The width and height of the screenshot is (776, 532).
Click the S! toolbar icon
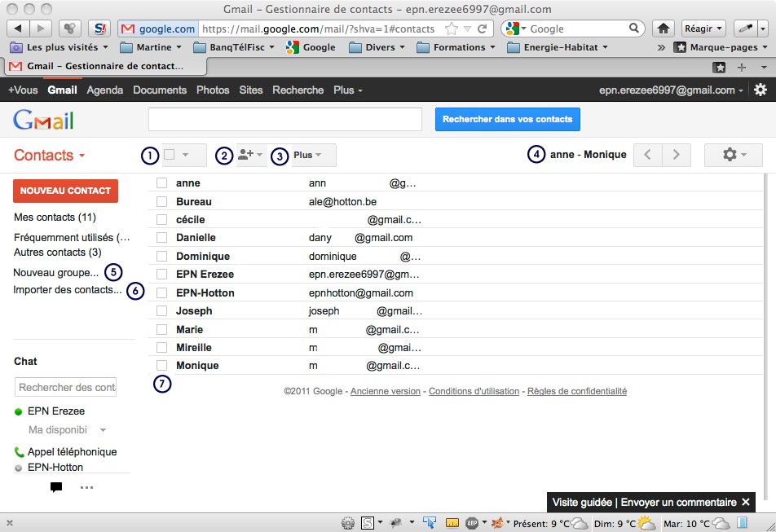tap(99, 29)
